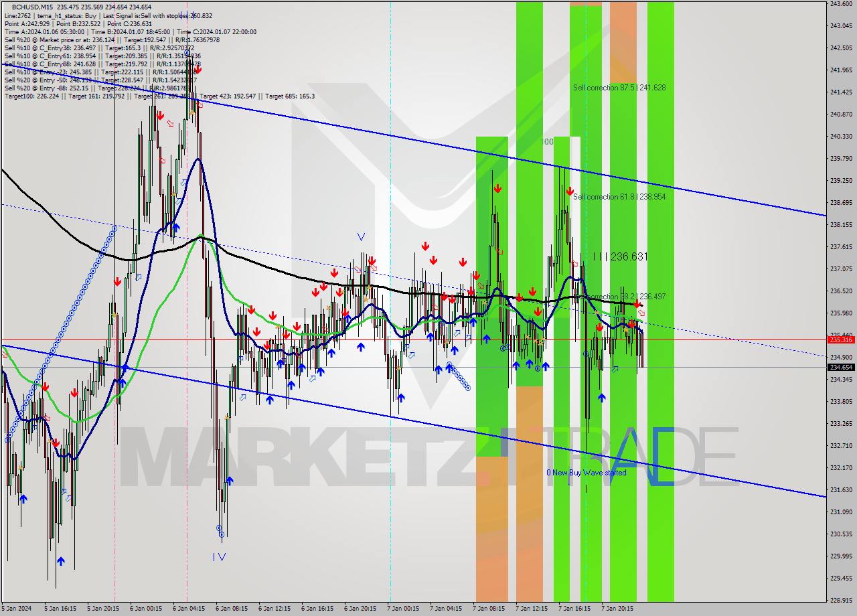857x616 pixels.
Task: Select the 'Sell %10 @ Entry -23: 245.385' line
Action: tap(102, 72)
